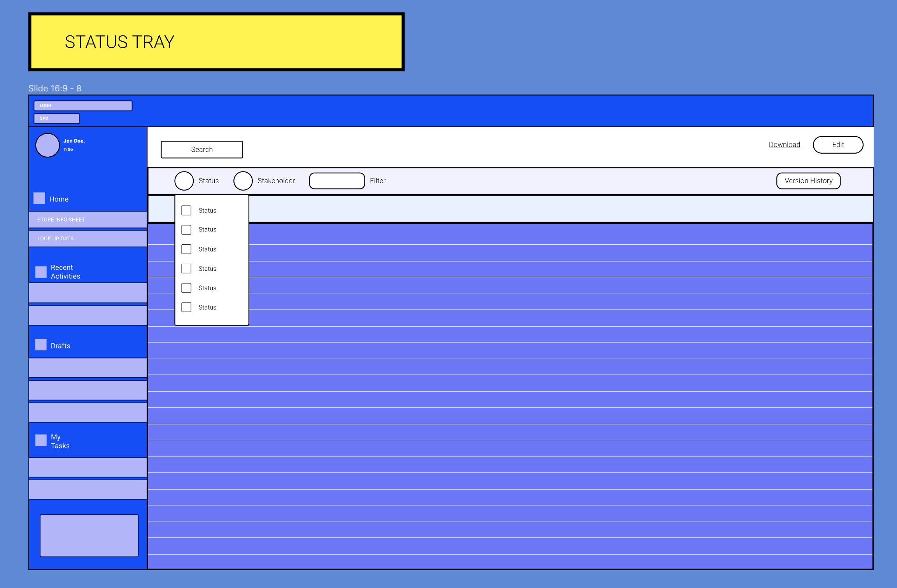Image resolution: width=897 pixels, height=588 pixels.
Task: Check the third Status checkbox
Action: (x=186, y=249)
